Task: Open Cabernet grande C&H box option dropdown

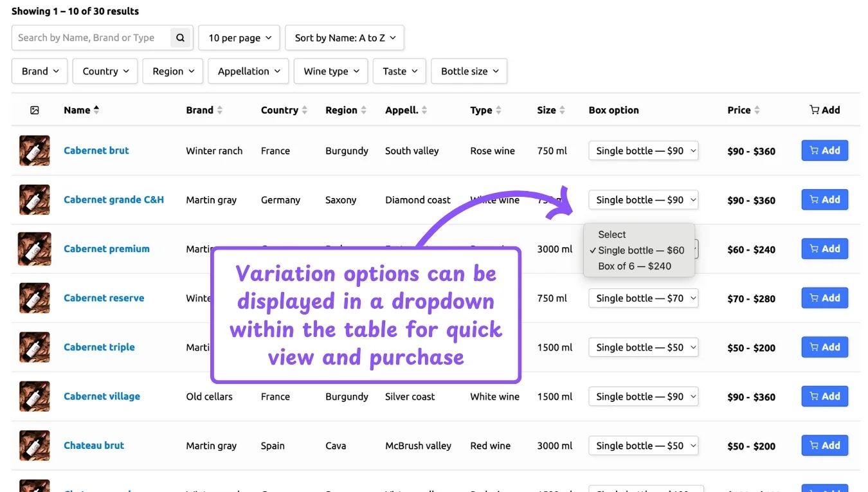Action: (x=644, y=200)
